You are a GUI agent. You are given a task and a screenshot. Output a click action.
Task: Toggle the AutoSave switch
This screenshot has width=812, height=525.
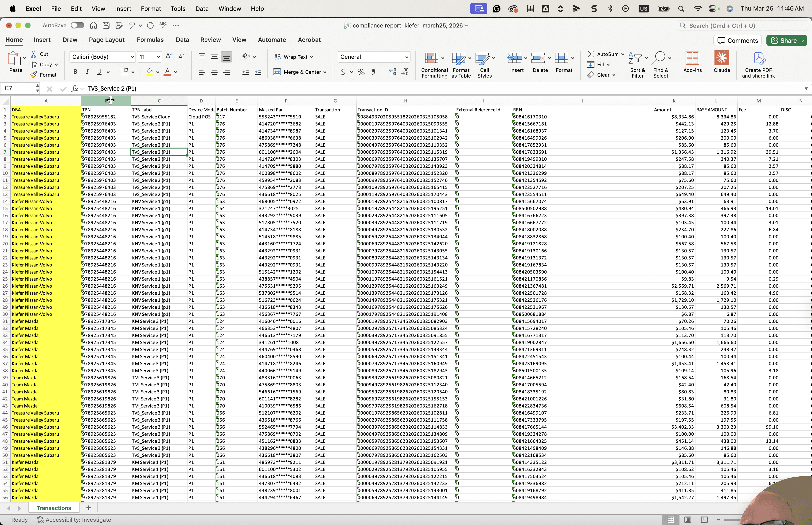(x=77, y=25)
